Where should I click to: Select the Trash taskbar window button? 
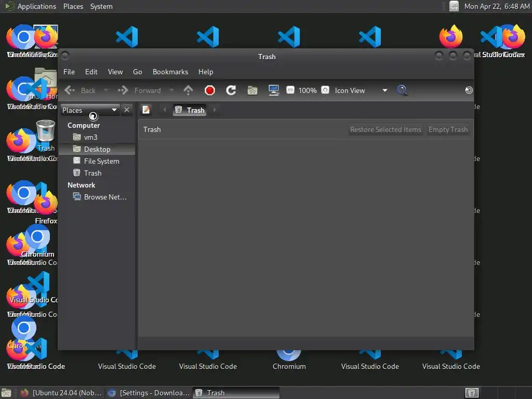pos(236,393)
